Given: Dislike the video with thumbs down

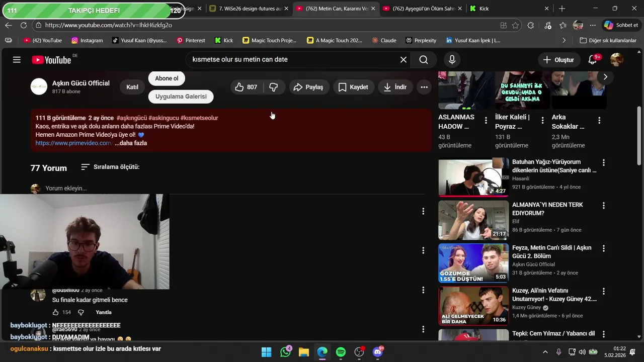Looking at the screenshot, I should [x=274, y=87].
